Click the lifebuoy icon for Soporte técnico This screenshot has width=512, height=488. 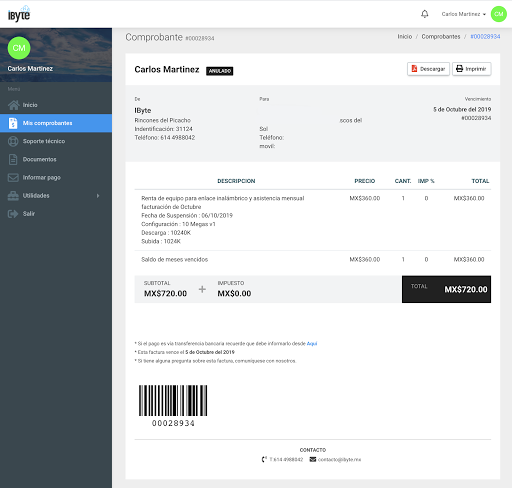13,141
